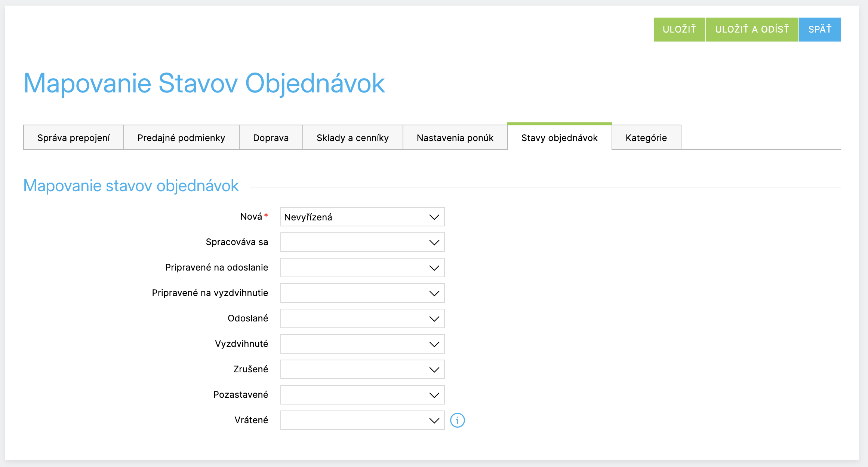Image resolution: width=868 pixels, height=467 pixels.
Task: Select the Sklady a cenníky tab
Action: (353, 138)
